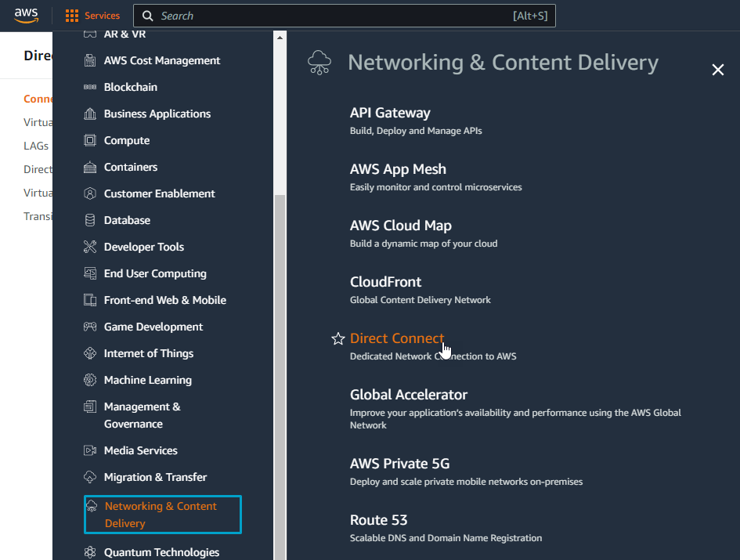Click the Containers category icon
The width and height of the screenshot is (740, 560).
point(90,167)
